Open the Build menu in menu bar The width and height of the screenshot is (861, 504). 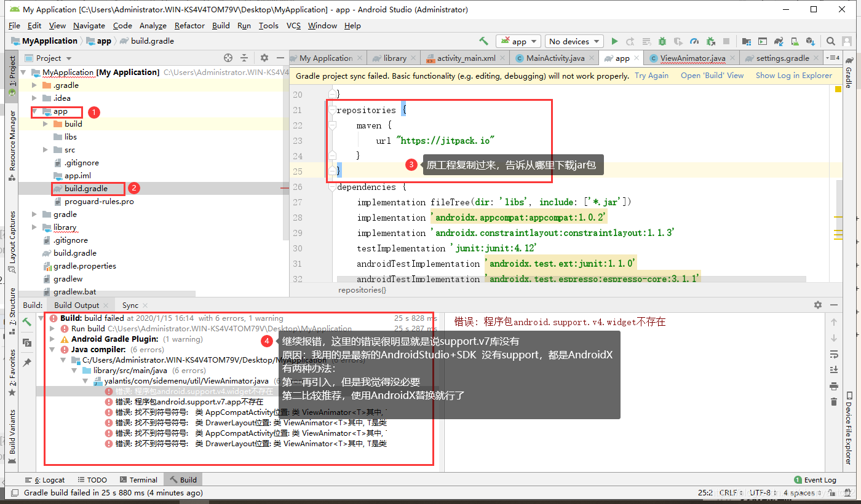[x=221, y=25]
